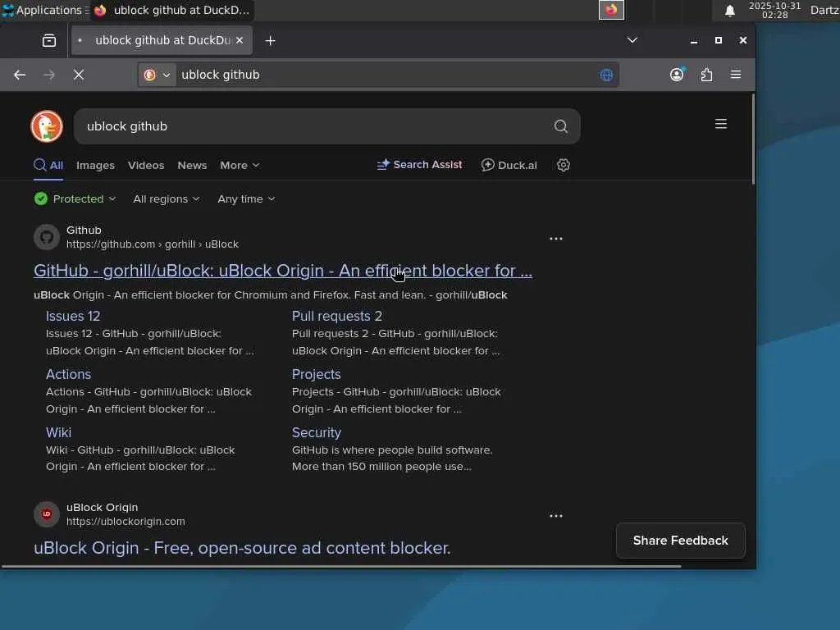Open the Wiki sublink
Image resolution: width=840 pixels, height=630 pixels.
click(x=58, y=432)
